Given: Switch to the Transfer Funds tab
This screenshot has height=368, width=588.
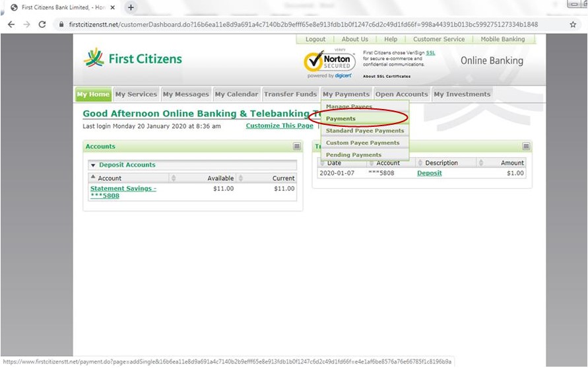Looking at the screenshot, I should 290,94.
